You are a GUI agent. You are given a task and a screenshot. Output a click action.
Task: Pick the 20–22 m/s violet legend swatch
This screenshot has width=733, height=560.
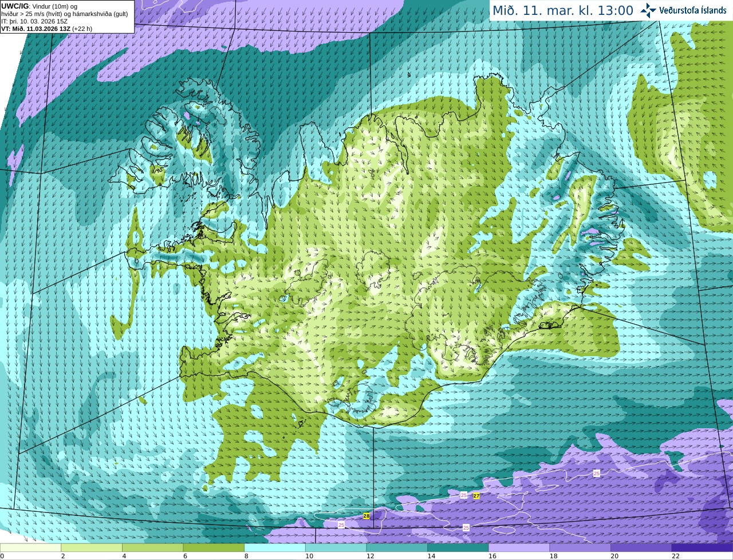(x=641, y=547)
